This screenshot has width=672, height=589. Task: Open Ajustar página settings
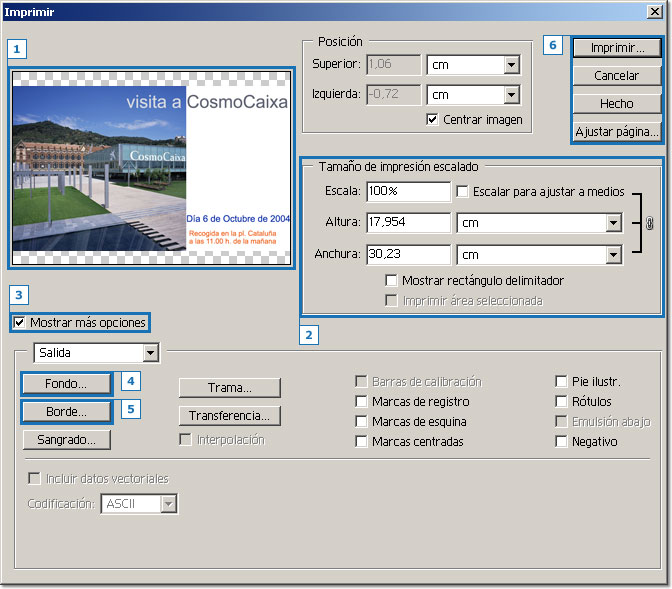coord(617,132)
